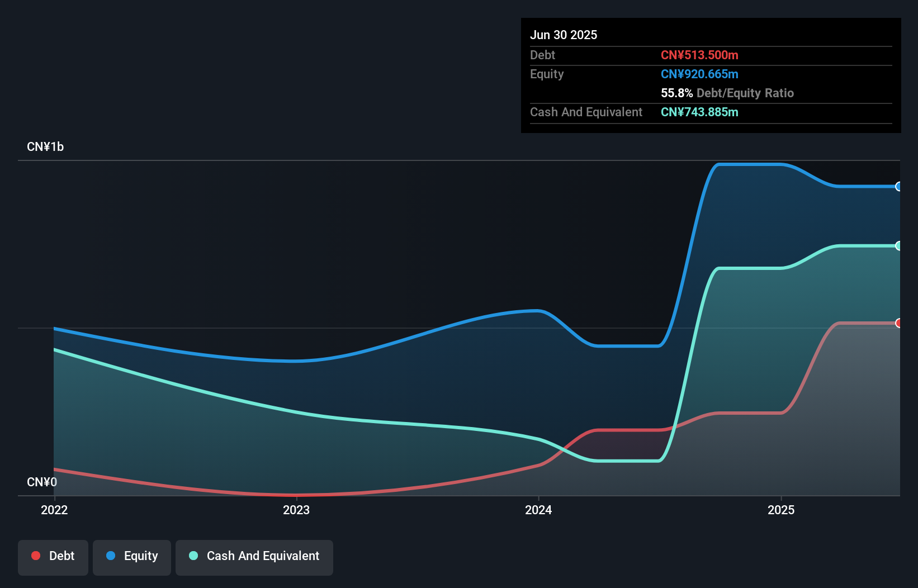Click the teal Cash And Equivalent legend dot

[193, 556]
